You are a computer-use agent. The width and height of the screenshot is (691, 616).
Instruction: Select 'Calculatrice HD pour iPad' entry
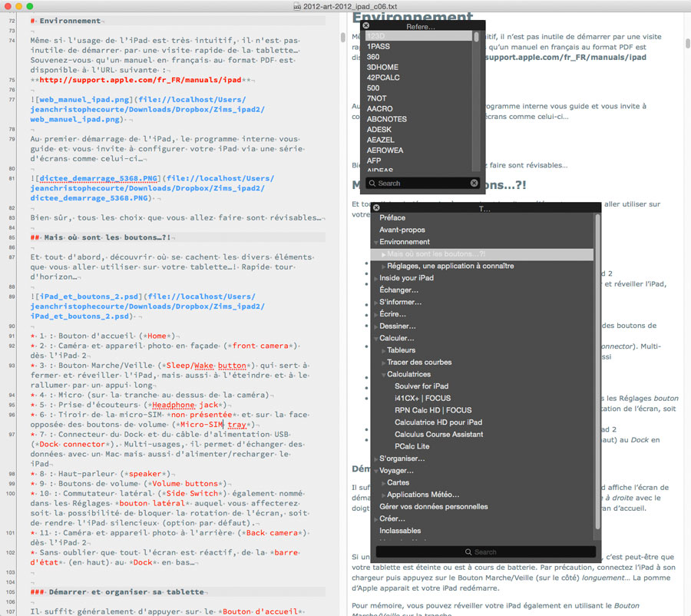coord(438,422)
